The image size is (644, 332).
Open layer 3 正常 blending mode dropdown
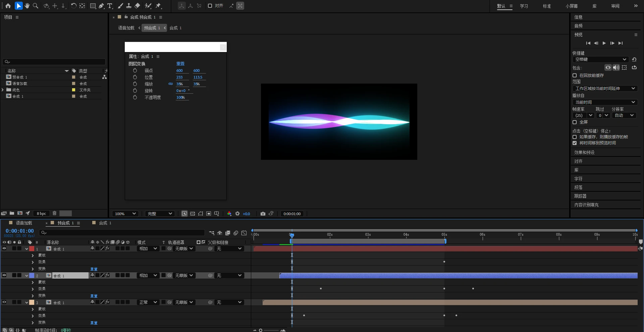click(x=148, y=302)
